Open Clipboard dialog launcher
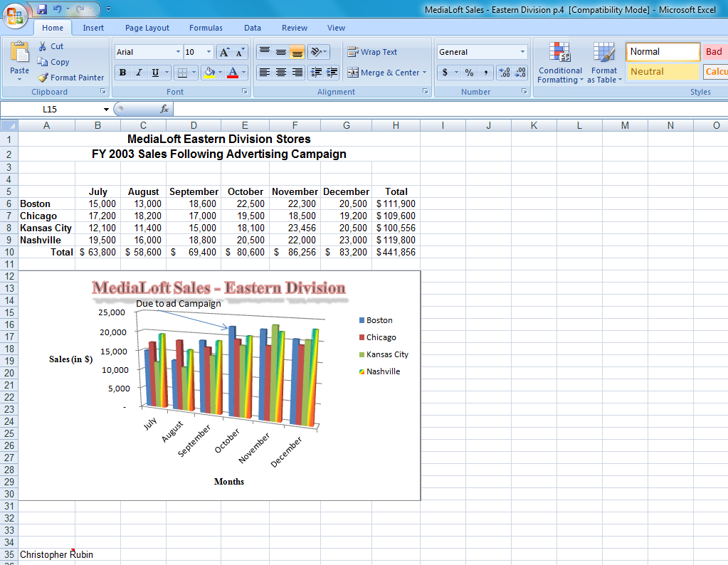The image size is (728, 565). click(103, 92)
